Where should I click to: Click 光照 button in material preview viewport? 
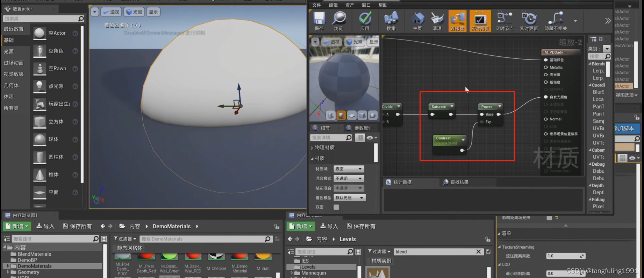point(355,42)
